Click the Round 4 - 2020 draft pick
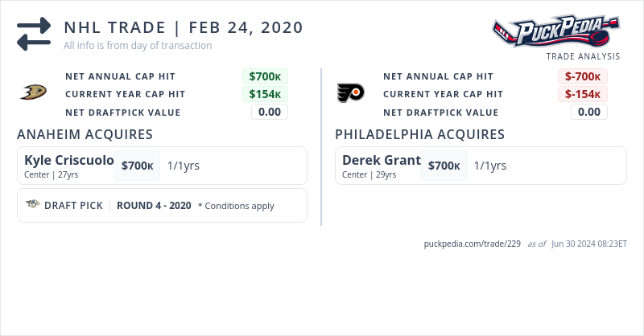The image size is (644, 336). [154, 206]
